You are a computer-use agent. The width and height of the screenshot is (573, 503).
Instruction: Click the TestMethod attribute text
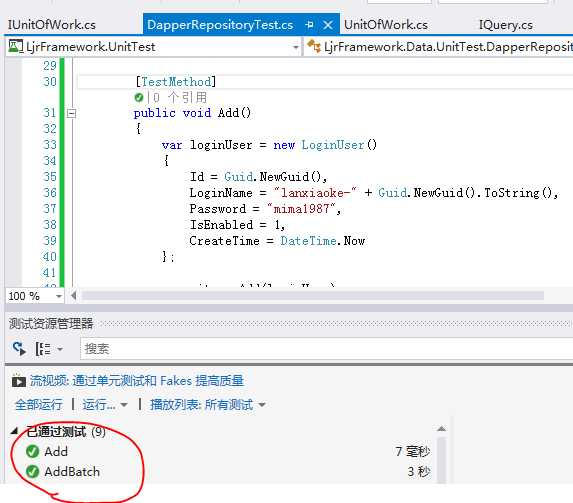[176, 82]
